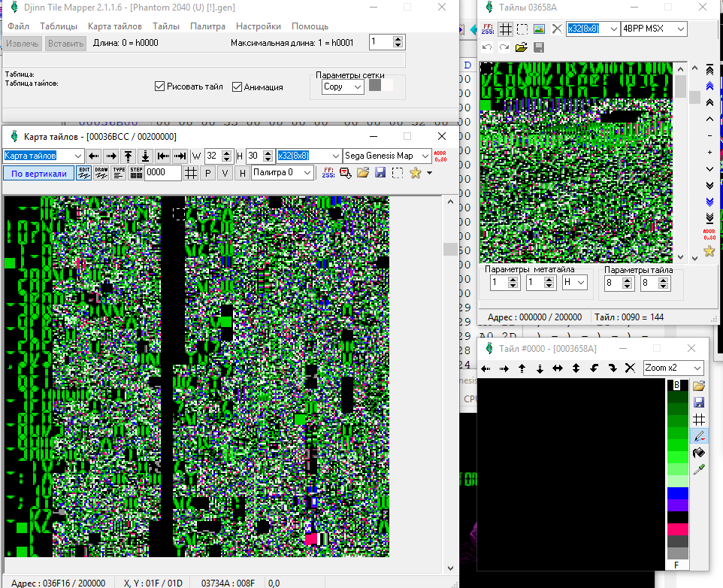
Task: Click FF:255 icon in tiles window
Action: coord(488,29)
